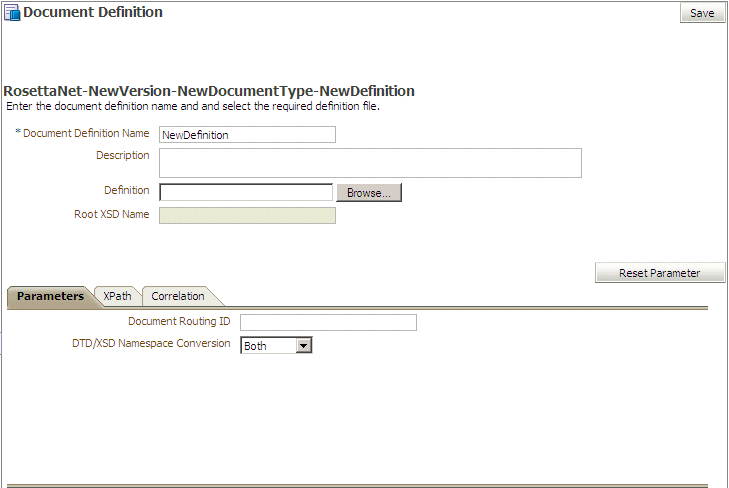Click the 'Document Definition' page title
This screenshot has height=488, width=729.
tap(93, 12)
